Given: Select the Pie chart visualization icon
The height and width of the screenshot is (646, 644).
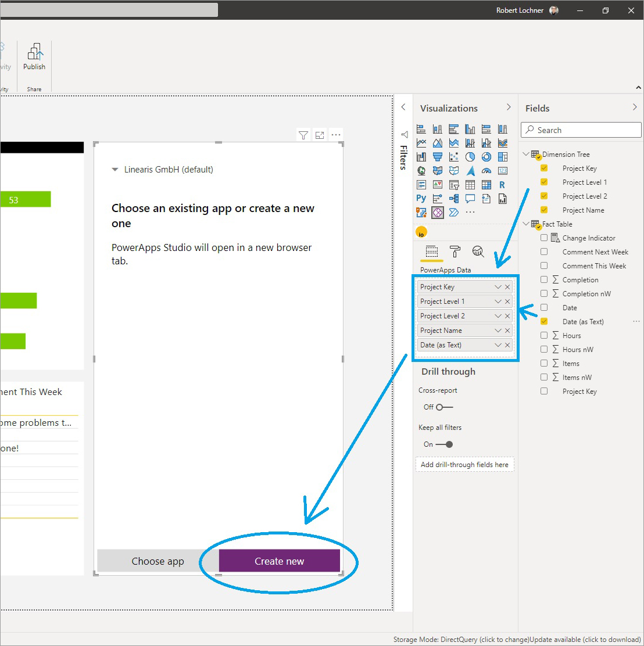Looking at the screenshot, I should [470, 157].
